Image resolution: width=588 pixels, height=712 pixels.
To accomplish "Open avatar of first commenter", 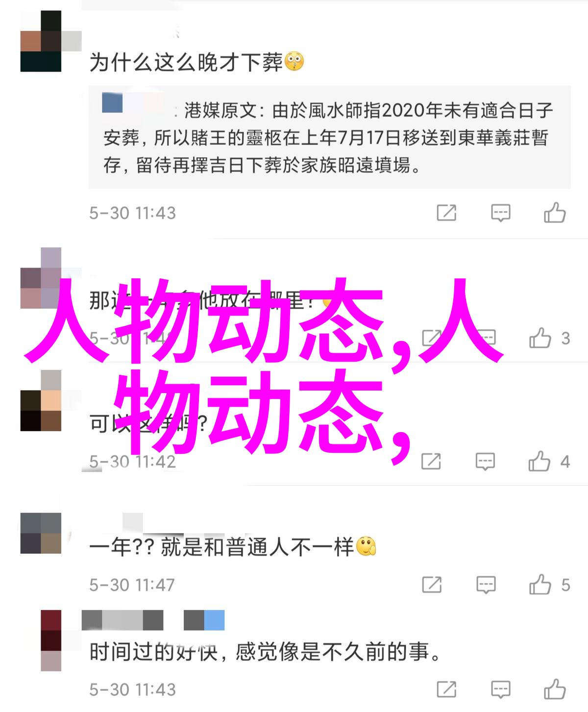I will pos(41,41).
